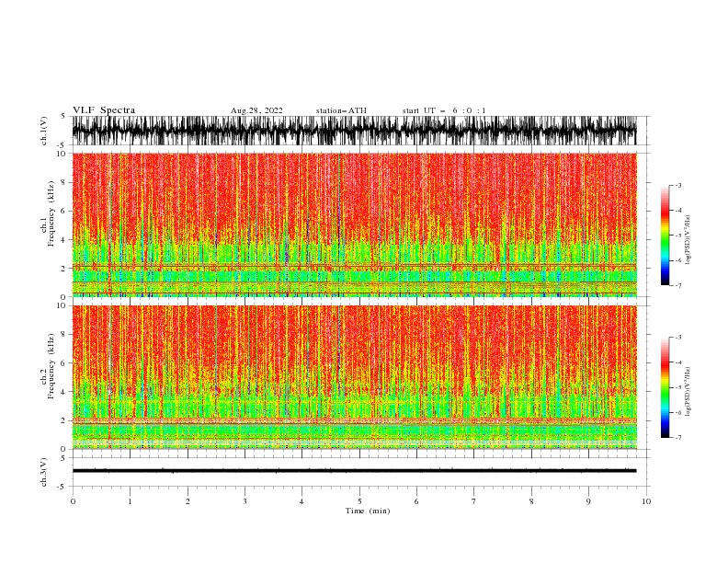Click the ch.1 "log(PSD)(V²/Hz)" colorbar label
Screen dimensions: 728x563
[x=688, y=240]
